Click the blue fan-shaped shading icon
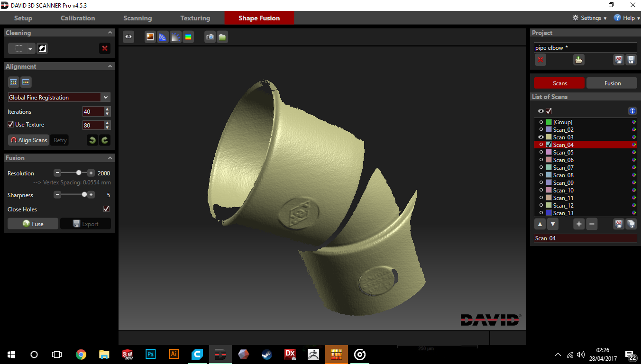Screen dimensions: 641x364 (163, 37)
